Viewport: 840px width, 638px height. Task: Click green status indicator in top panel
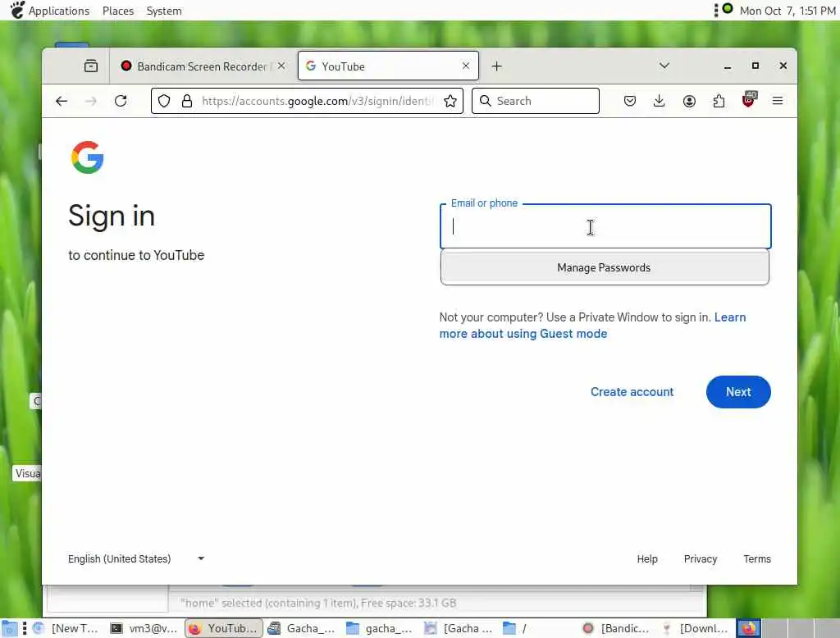pos(728,8)
